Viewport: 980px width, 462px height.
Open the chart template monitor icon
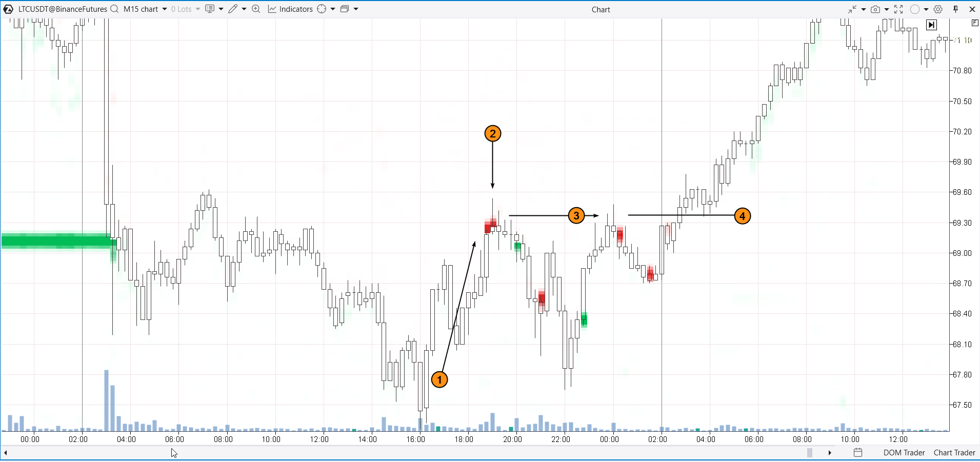[x=210, y=9]
